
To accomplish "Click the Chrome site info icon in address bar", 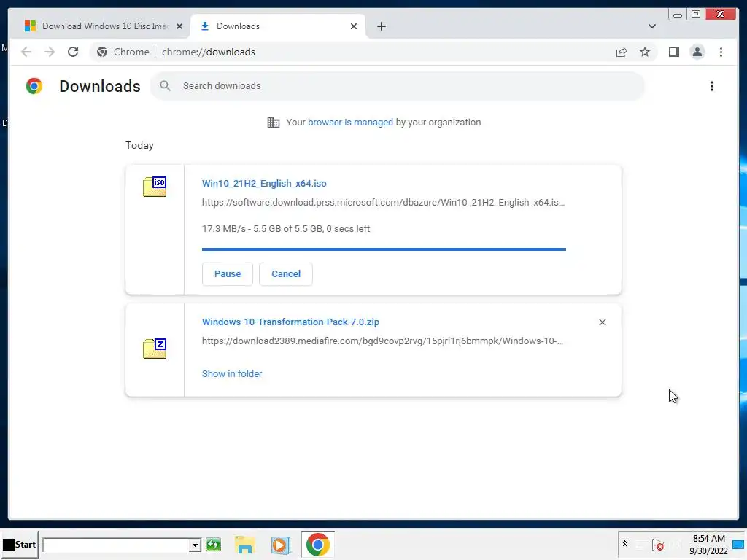I will [102, 52].
